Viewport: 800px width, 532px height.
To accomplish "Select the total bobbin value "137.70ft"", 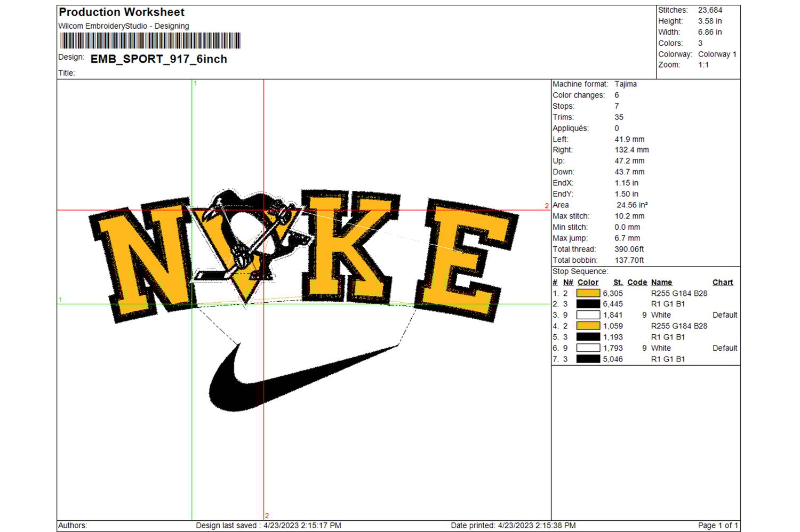I will [x=629, y=261].
